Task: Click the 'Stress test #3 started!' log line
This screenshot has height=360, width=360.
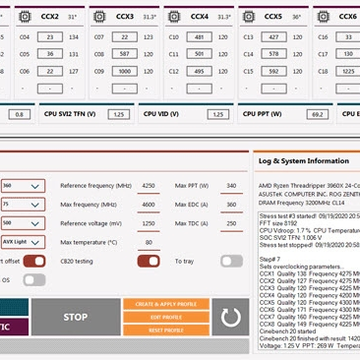Action: pos(310,216)
